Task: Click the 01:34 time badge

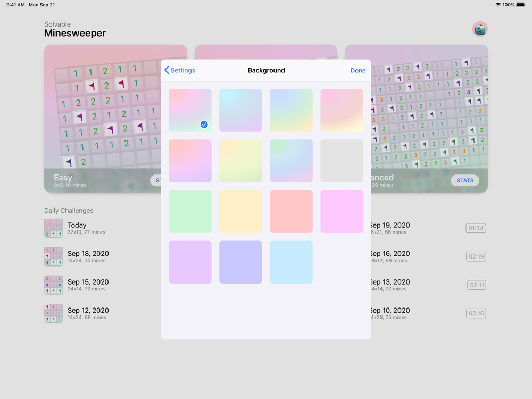Action: pyautogui.click(x=476, y=228)
